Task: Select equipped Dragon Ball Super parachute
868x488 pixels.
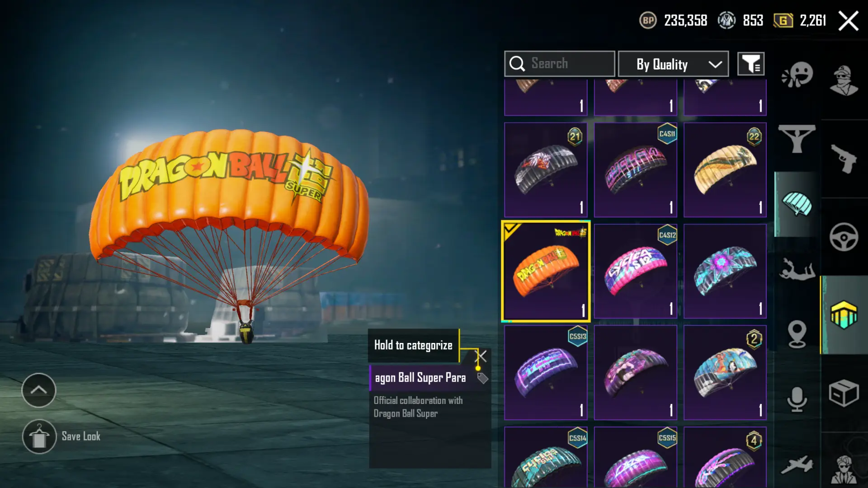Action: point(546,271)
